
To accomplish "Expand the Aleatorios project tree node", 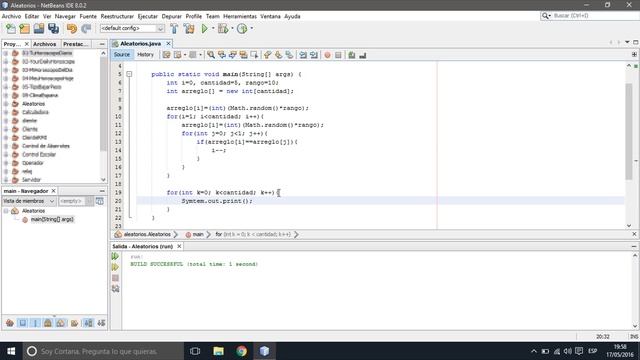I will 6,104.
